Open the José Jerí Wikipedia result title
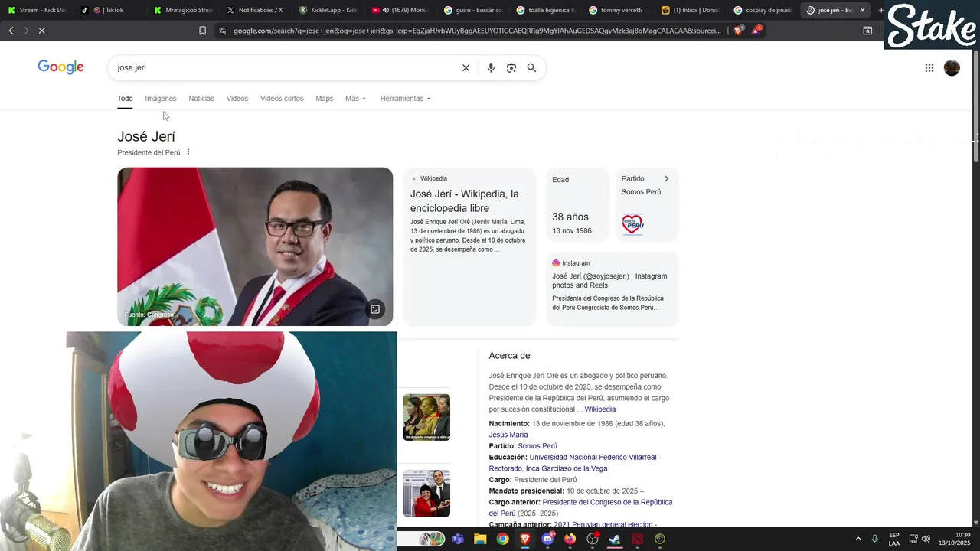This screenshot has width=980, height=551. [465, 201]
